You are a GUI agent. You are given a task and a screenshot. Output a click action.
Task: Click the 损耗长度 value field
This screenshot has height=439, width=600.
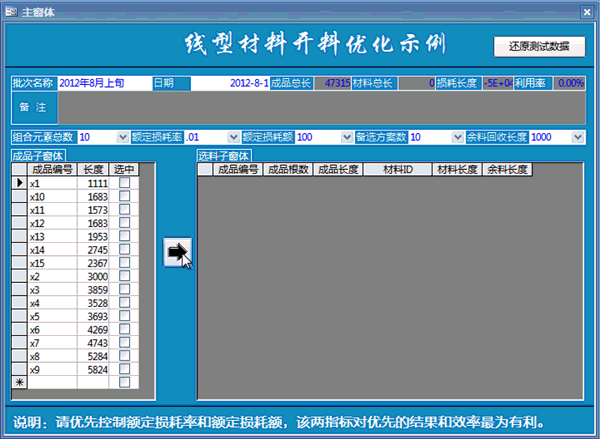497,83
